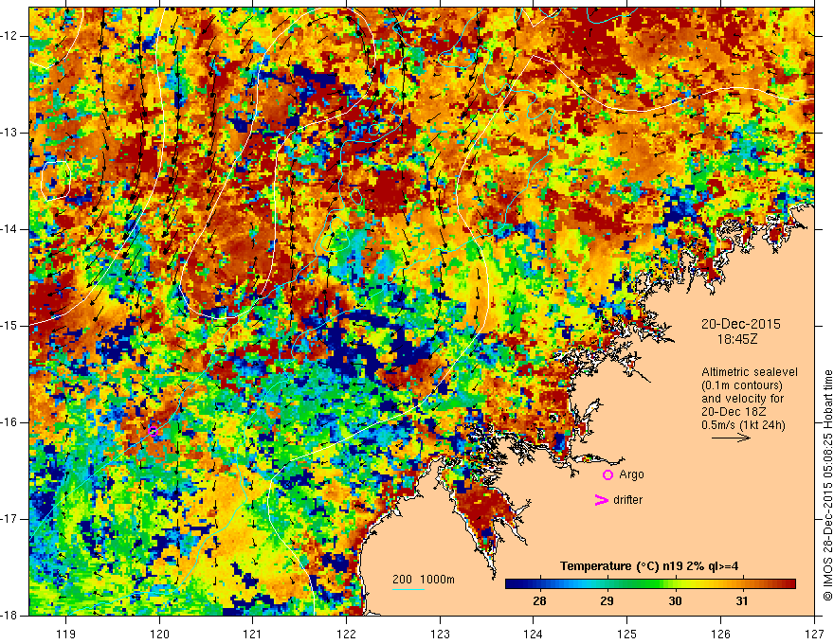Click the latitude axis label '-14'

pos(10,229)
